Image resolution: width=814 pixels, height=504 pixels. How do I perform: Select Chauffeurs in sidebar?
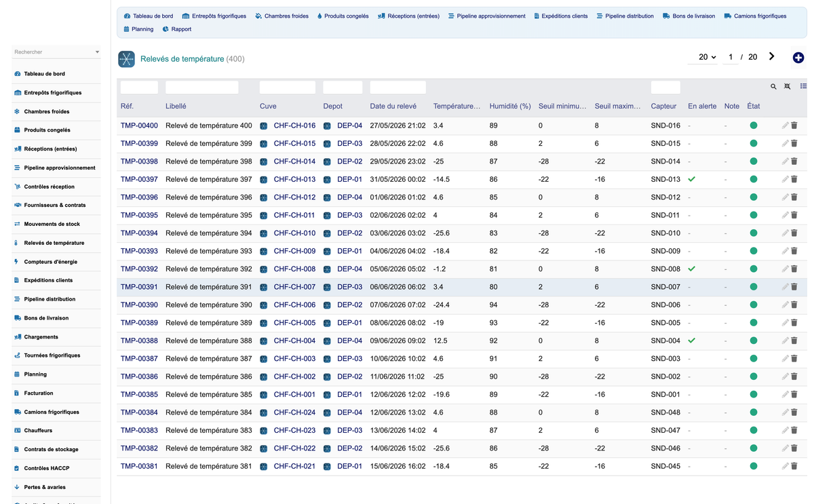[x=38, y=431]
